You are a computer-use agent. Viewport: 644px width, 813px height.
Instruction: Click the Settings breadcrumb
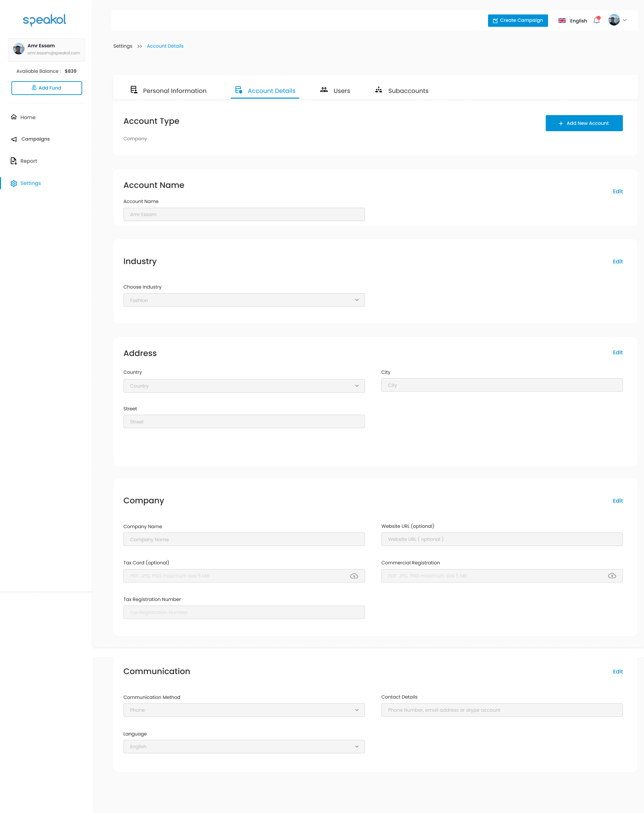[x=122, y=46]
